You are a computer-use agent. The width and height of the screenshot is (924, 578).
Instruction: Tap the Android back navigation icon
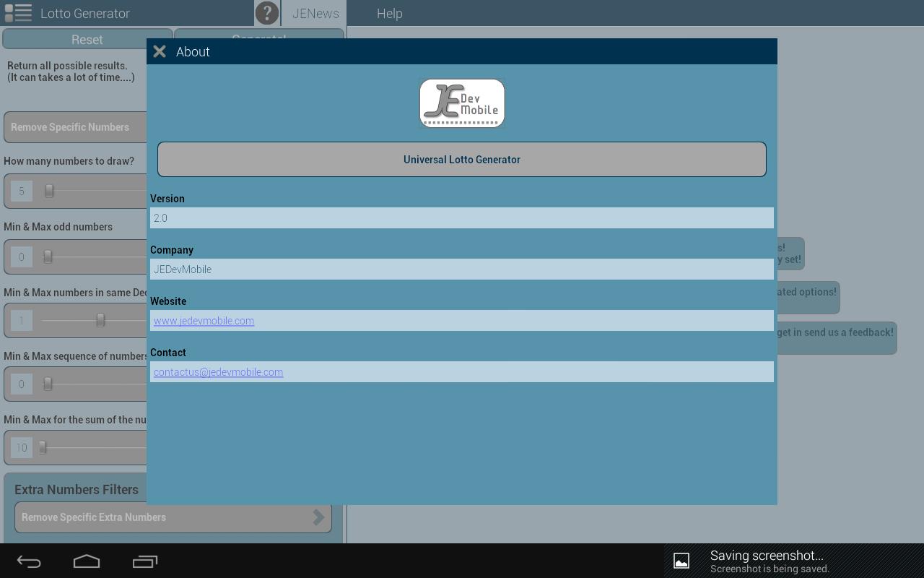29,561
